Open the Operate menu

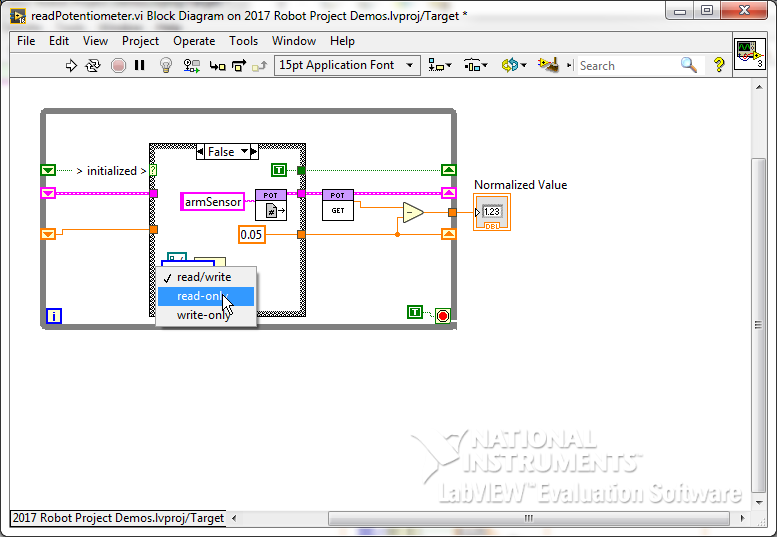tap(194, 41)
